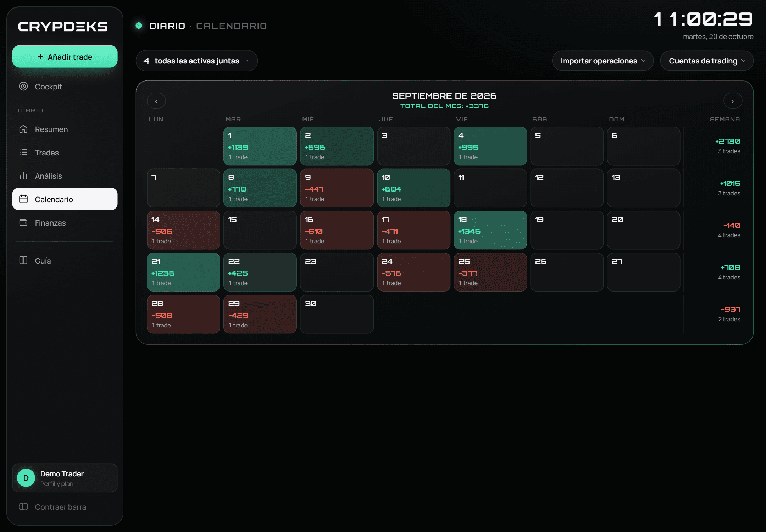Go to the previous month arrow
Viewport: 766px width, 532px height.
pyautogui.click(x=156, y=101)
